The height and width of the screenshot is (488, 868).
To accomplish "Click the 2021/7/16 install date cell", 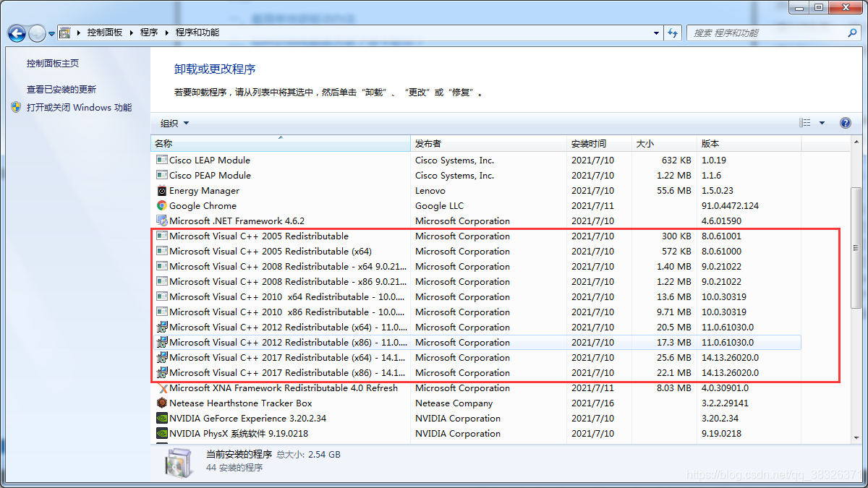I will [592, 403].
